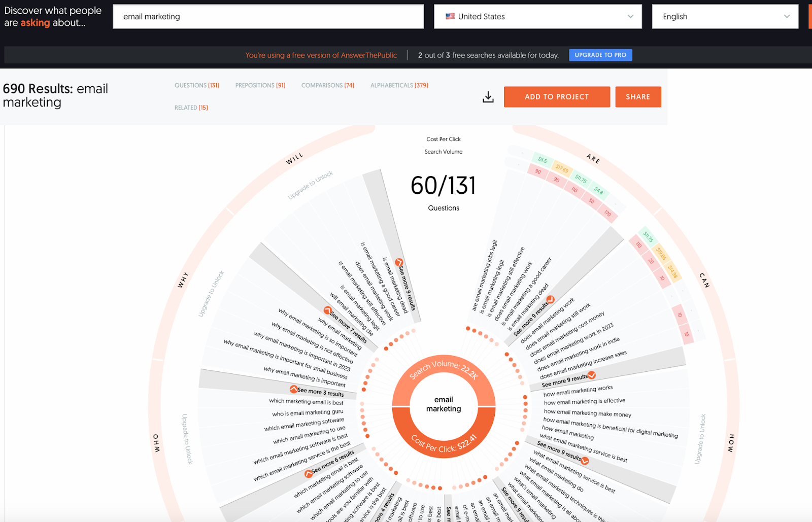
Task: Click the chevron icon on "are" See more 9 results
Action: (x=550, y=299)
